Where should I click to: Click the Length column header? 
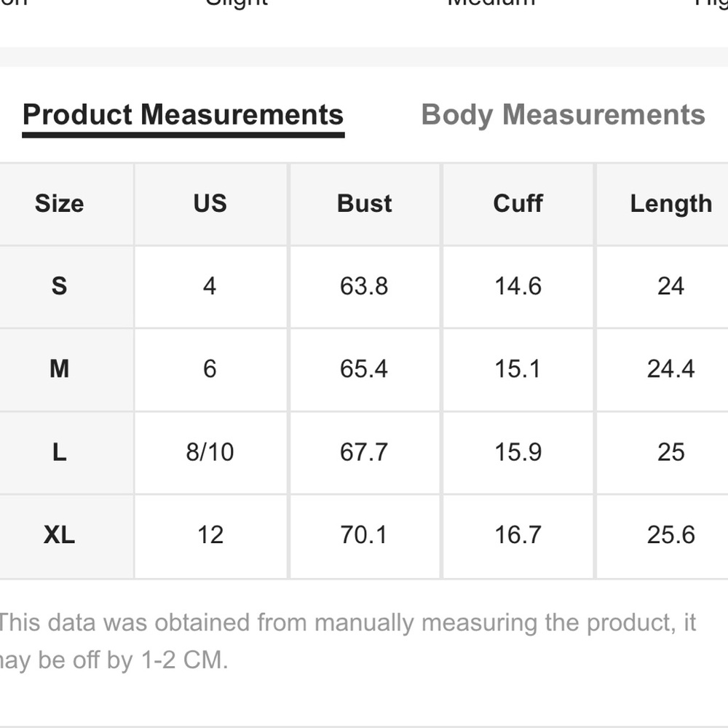pos(662,205)
